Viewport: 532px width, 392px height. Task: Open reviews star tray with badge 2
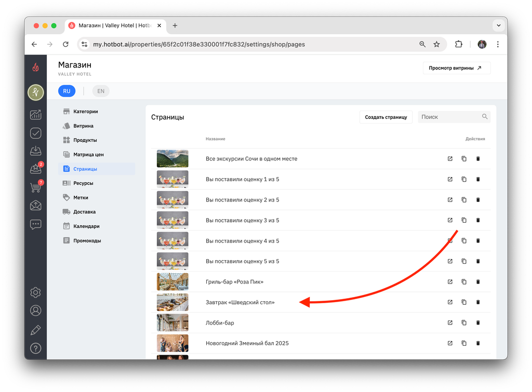coord(36,169)
